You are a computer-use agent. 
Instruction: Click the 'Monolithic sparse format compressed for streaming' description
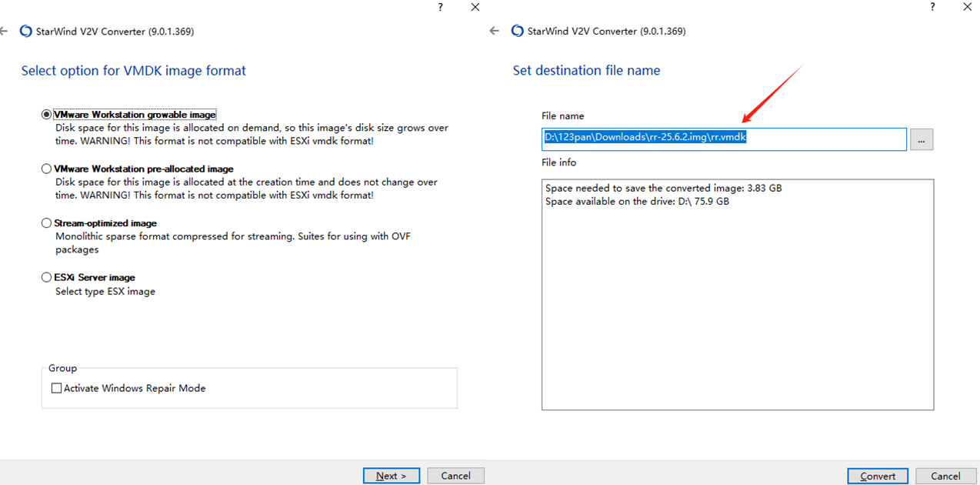pos(233,242)
